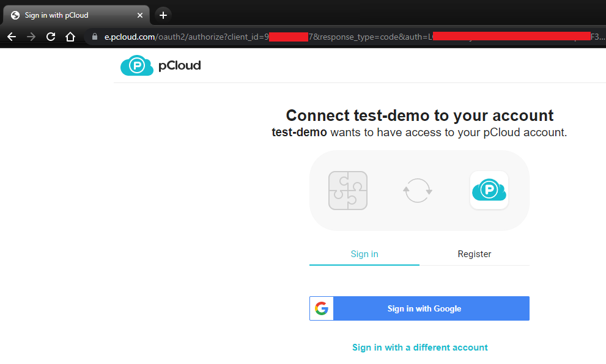Click the puzzle piece app icon
This screenshot has height=364, width=606.
click(x=348, y=191)
